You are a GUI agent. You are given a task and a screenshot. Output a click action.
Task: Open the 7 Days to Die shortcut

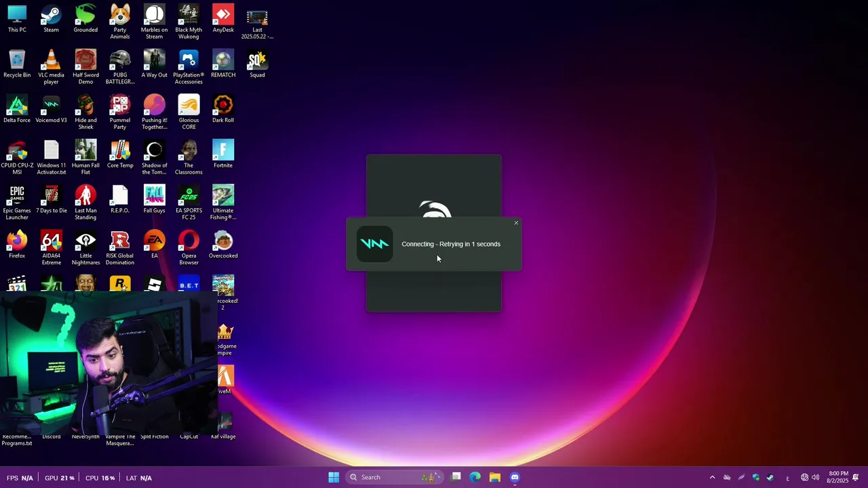51,199
